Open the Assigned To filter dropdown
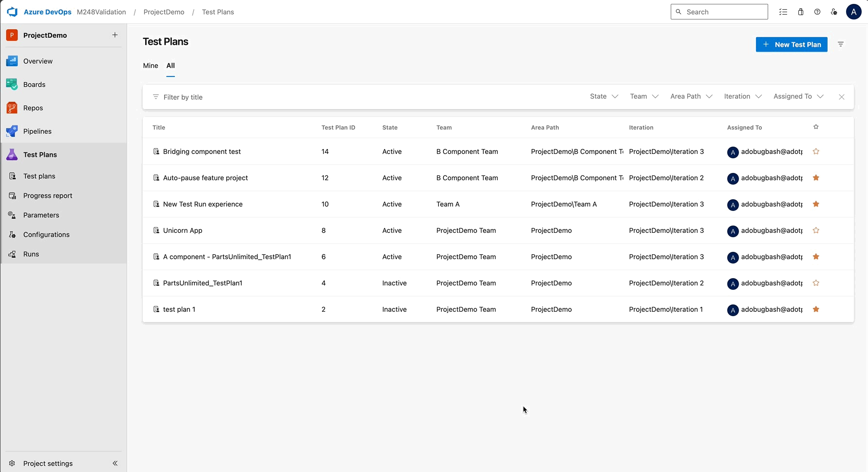 797,96
